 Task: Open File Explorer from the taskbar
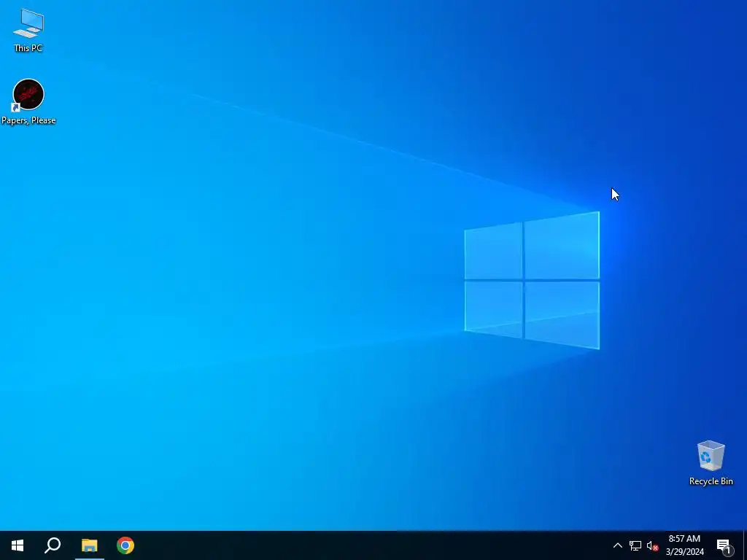(89, 545)
